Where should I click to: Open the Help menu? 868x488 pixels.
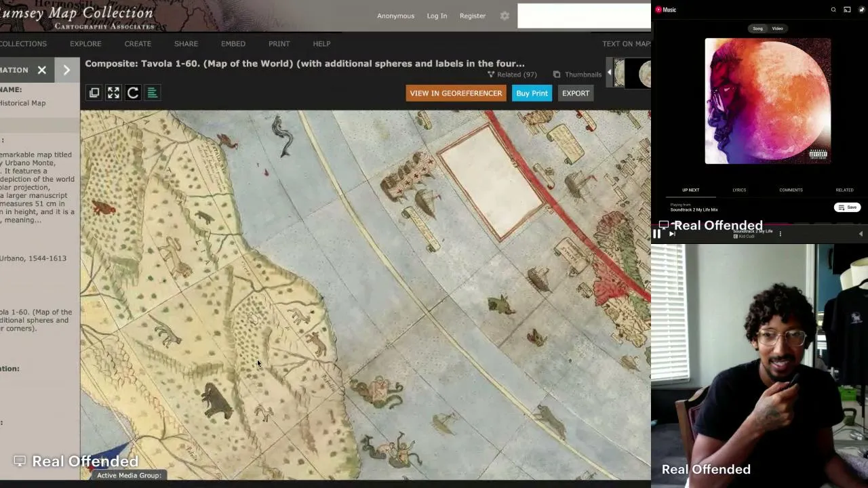point(321,43)
